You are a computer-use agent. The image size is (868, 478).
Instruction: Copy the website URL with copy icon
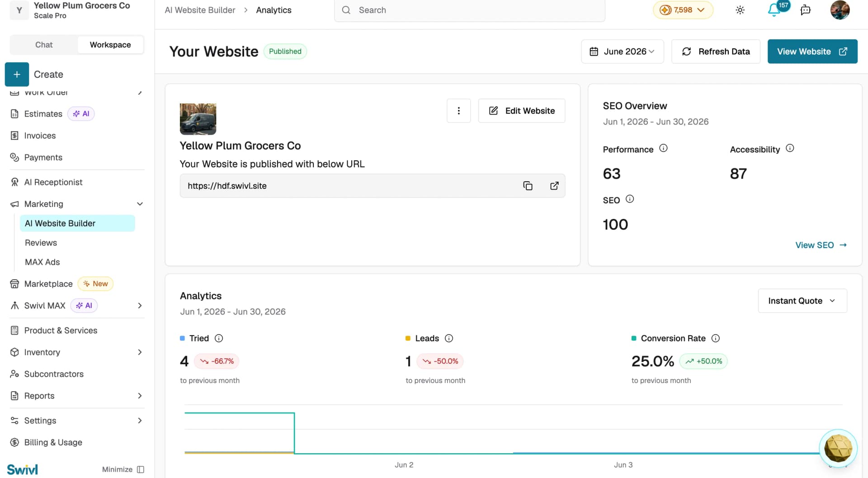pyautogui.click(x=528, y=186)
